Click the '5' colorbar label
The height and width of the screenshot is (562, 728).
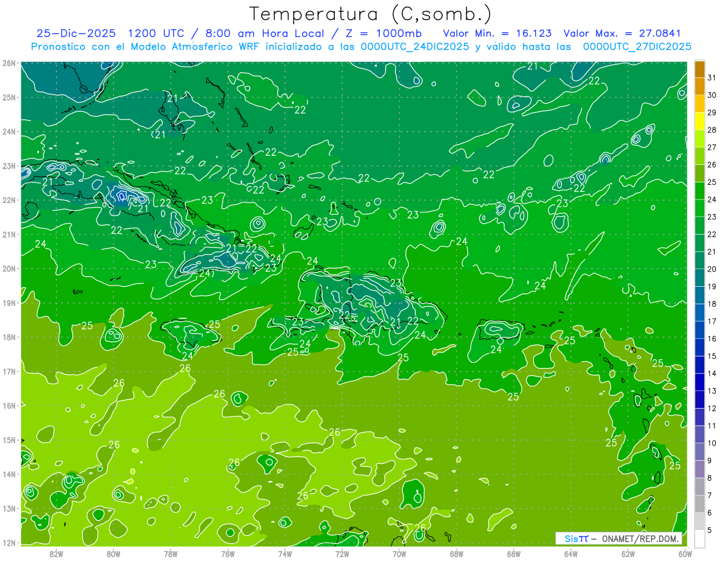[x=710, y=530]
